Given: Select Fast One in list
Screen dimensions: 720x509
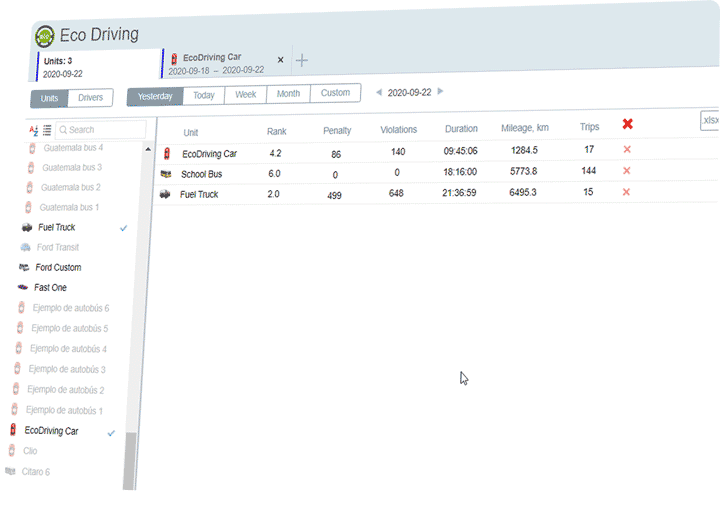Looking at the screenshot, I should point(51,288).
